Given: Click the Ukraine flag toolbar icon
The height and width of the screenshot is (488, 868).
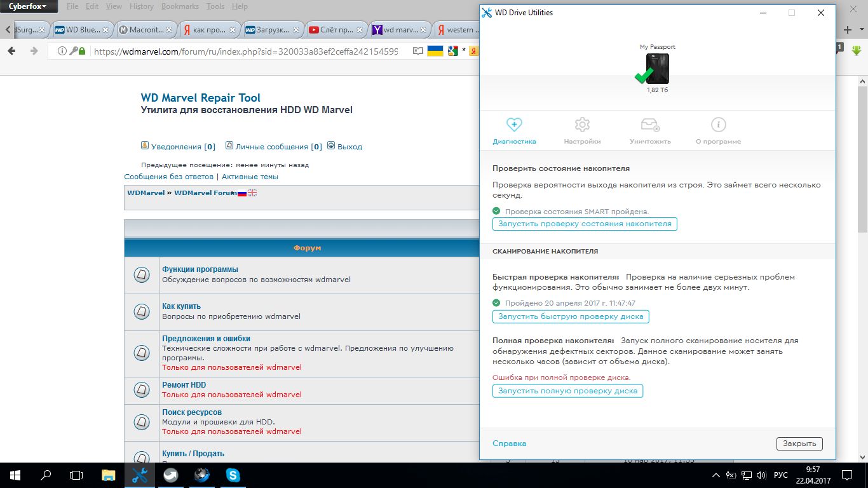Looking at the screenshot, I should 435,51.
